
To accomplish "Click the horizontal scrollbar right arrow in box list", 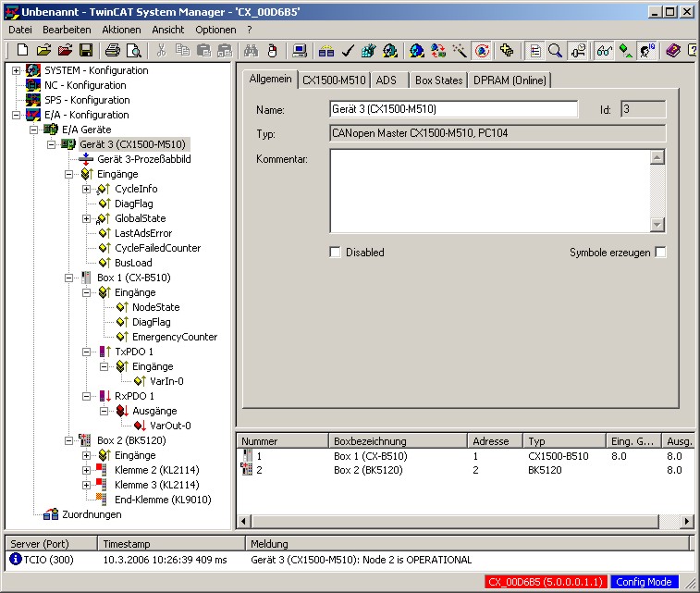I will (x=687, y=521).
